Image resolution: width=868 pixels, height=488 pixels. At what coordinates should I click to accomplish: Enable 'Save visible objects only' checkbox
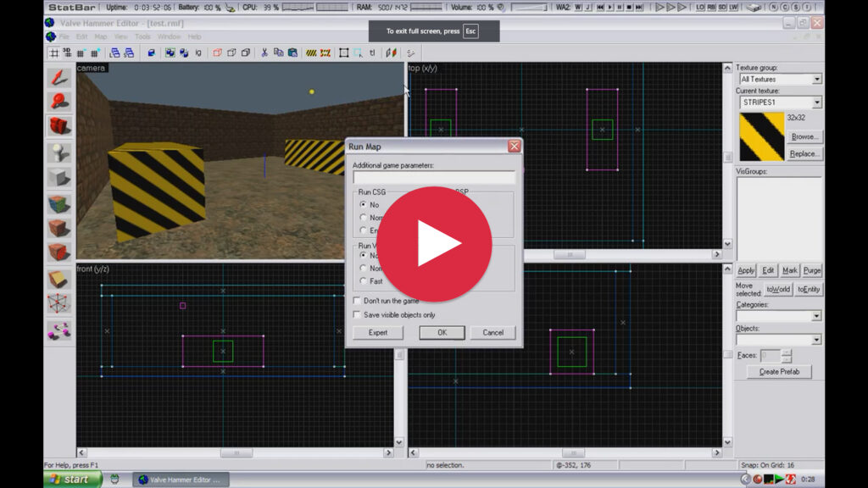pos(357,314)
